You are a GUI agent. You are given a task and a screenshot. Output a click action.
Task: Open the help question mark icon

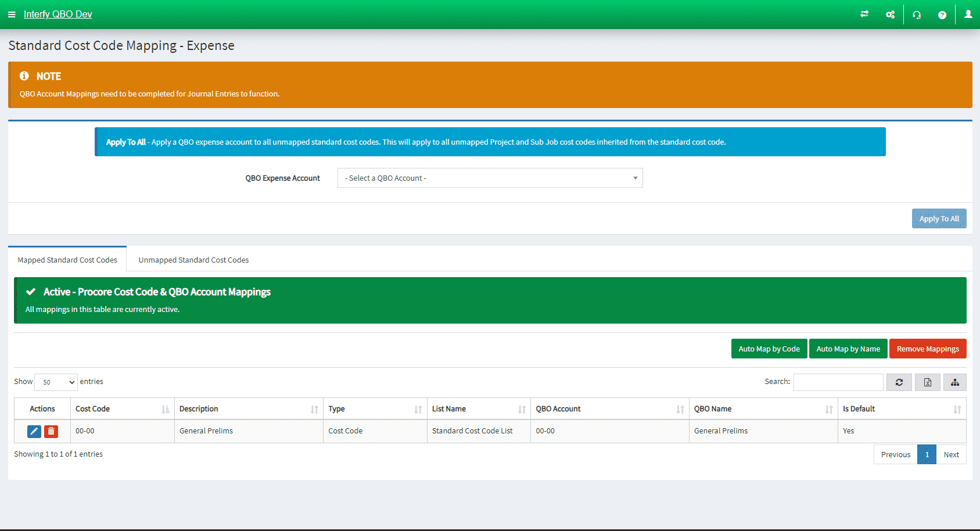point(942,14)
